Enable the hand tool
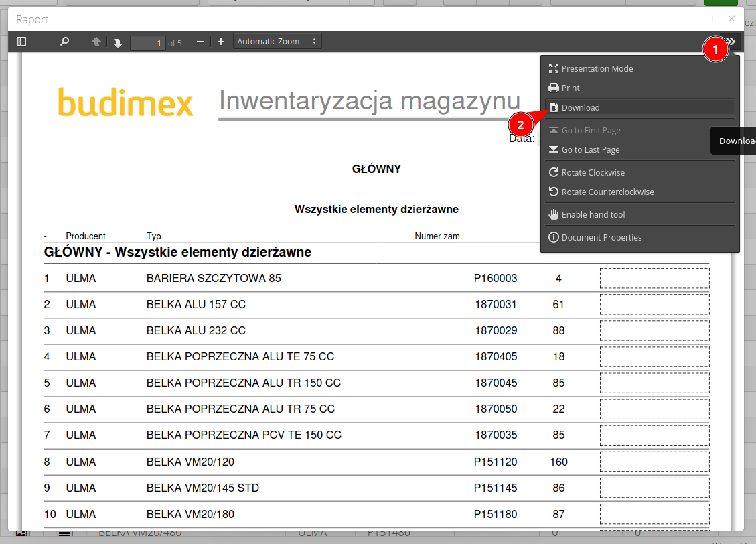Image resolution: width=756 pixels, height=544 pixels. (593, 214)
